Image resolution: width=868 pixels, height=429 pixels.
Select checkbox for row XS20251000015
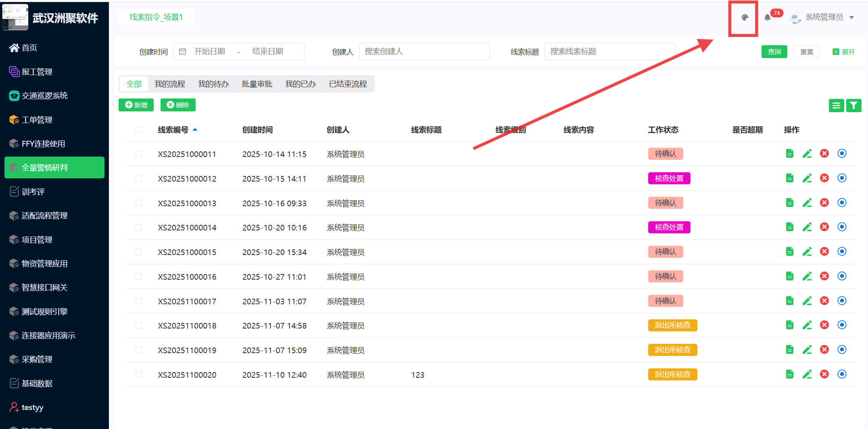tap(139, 252)
